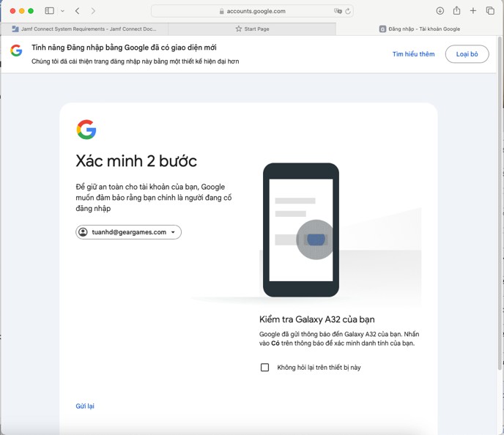Toggle the Safari sidebar

coord(50,11)
